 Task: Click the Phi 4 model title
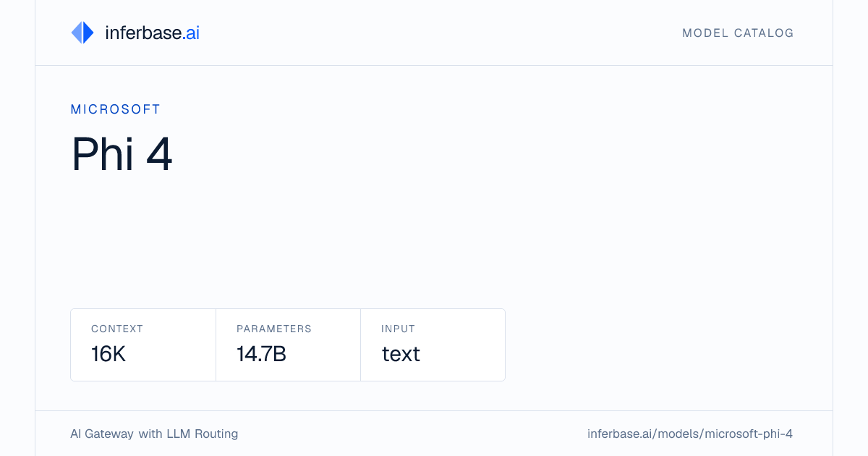coord(122,154)
